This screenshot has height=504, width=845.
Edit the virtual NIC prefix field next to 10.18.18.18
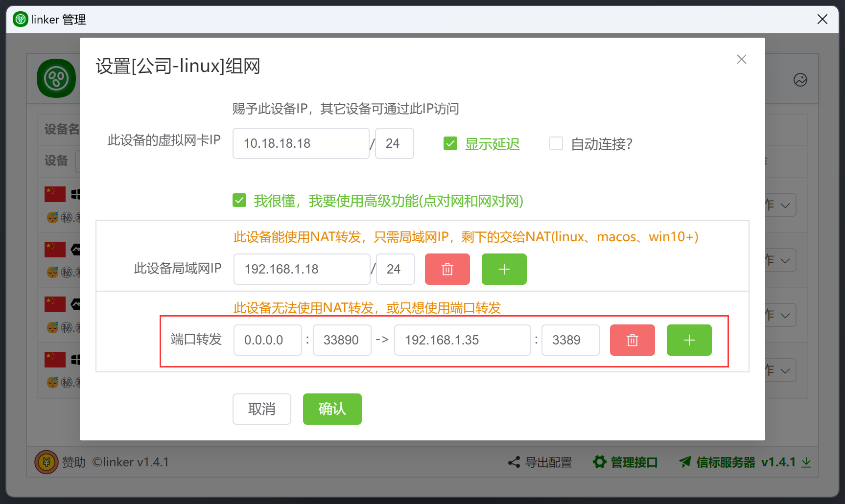pyautogui.click(x=395, y=143)
